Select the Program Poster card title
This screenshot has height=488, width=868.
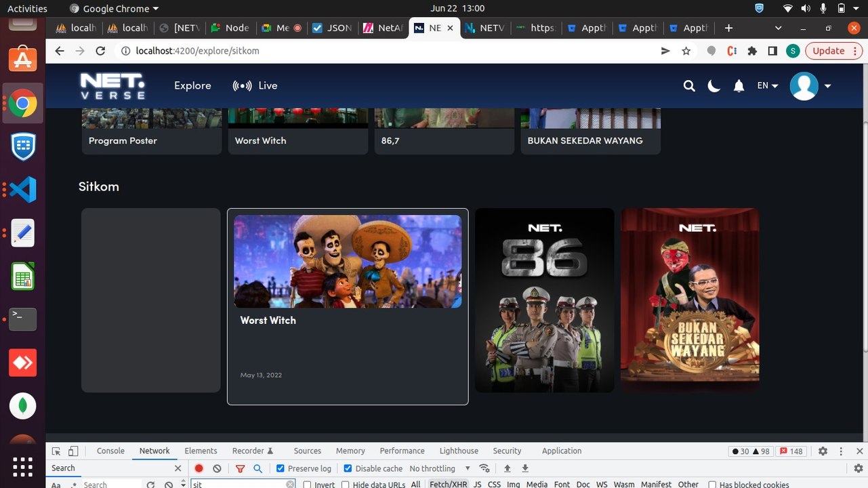[123, 140]
